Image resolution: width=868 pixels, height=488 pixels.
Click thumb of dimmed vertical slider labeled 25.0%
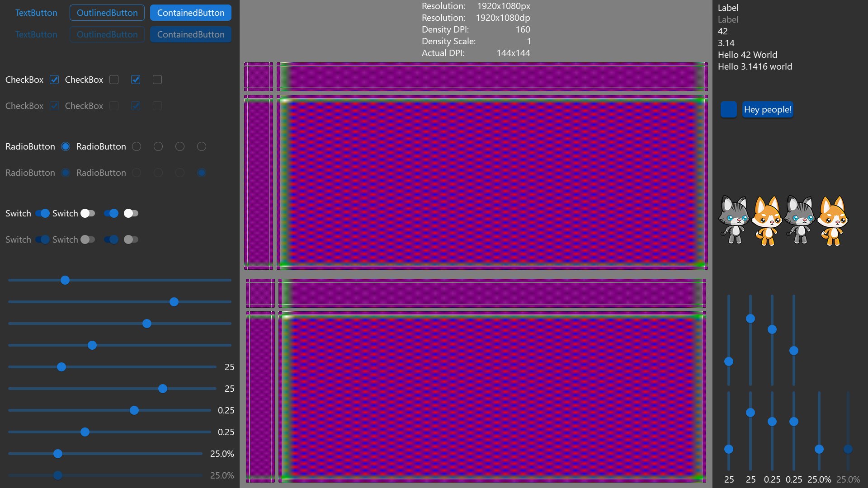pos(848,449)
